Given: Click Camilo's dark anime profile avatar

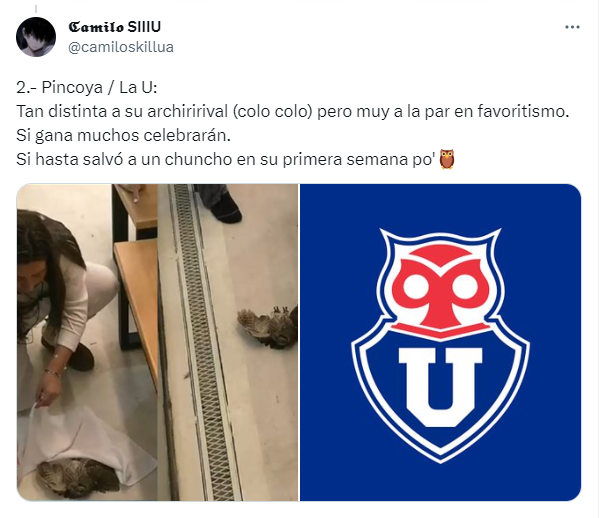Looking at the screenshot, I should [x=36, y=37].
